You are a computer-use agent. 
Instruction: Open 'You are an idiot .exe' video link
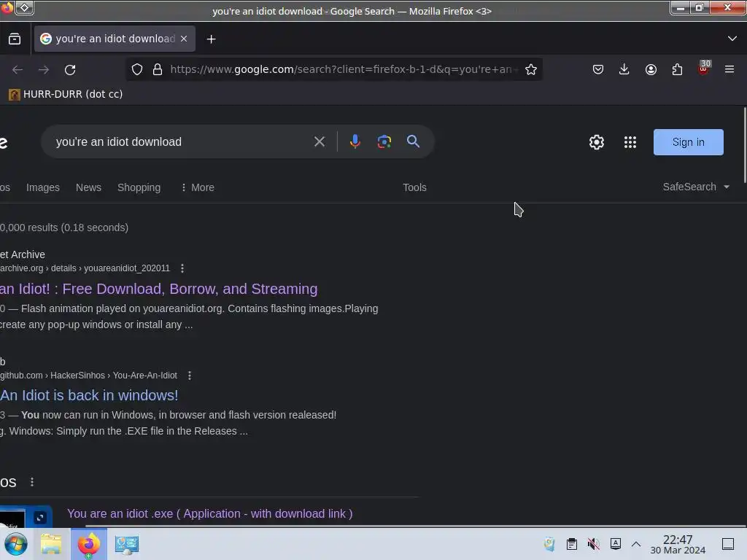209,514
